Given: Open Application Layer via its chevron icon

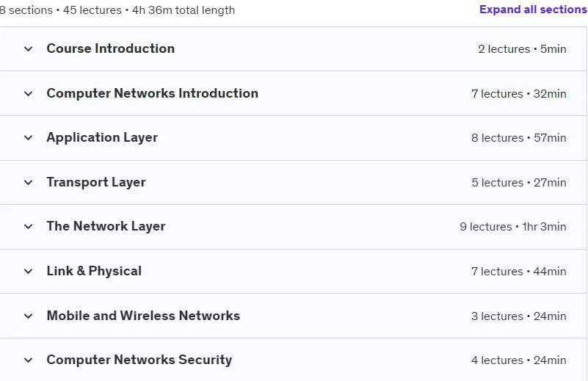Looking at the screenshot, I should coord(28,137).
